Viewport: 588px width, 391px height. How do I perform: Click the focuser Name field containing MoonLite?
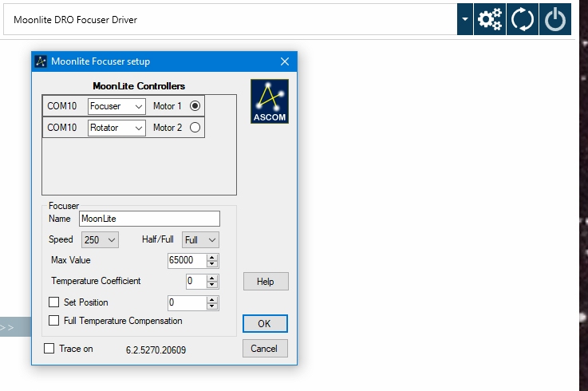149,219
